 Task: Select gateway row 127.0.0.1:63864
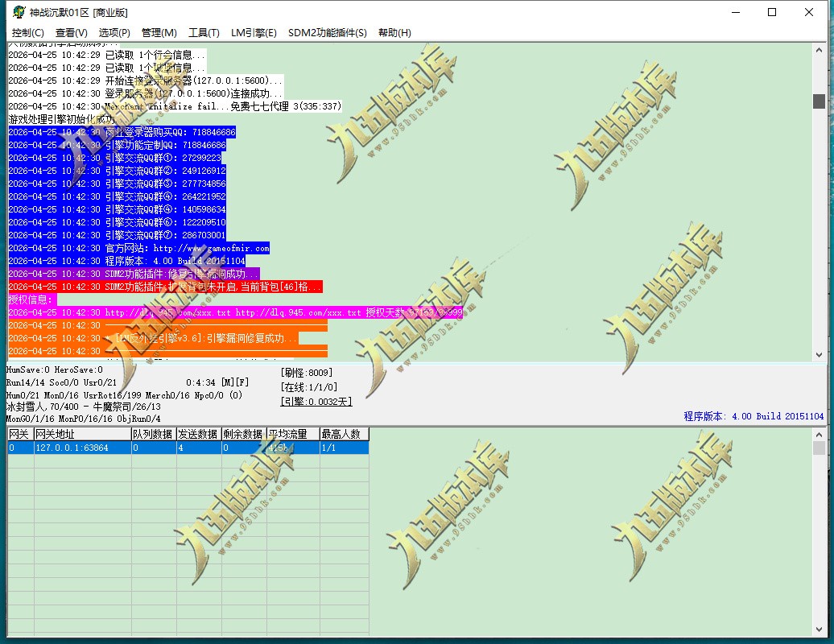[x=188, y=448]
